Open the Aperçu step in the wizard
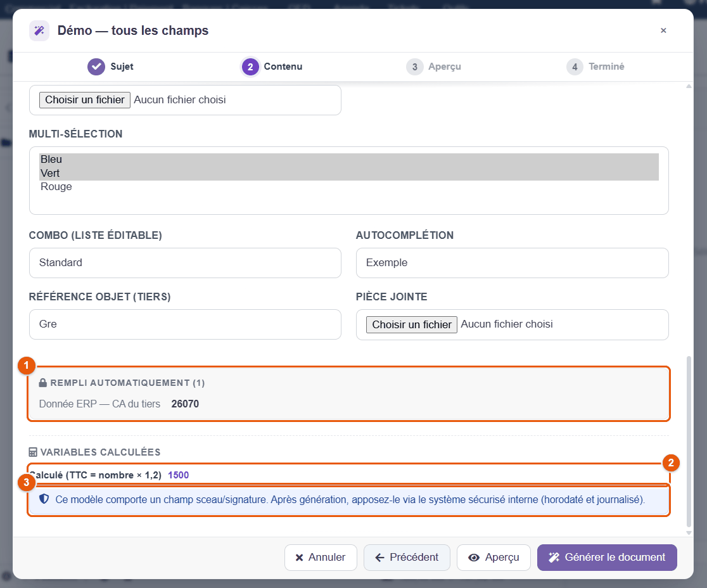The image size is (707, 588). (x=433, y=67)
